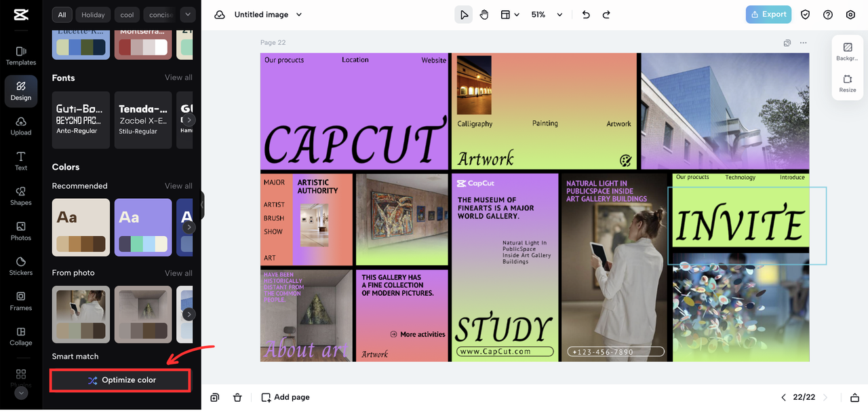Click the Export button

[769, 14]
